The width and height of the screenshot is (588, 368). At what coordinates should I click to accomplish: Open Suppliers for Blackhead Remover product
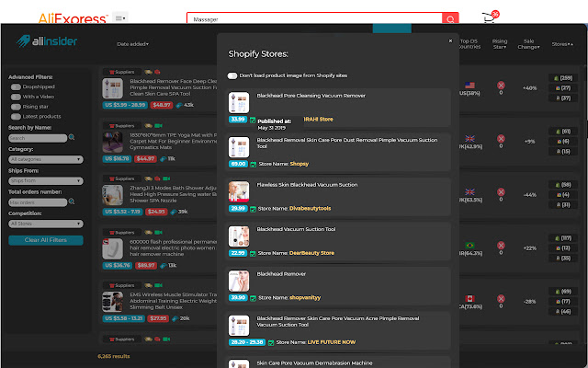click(121, 72)
